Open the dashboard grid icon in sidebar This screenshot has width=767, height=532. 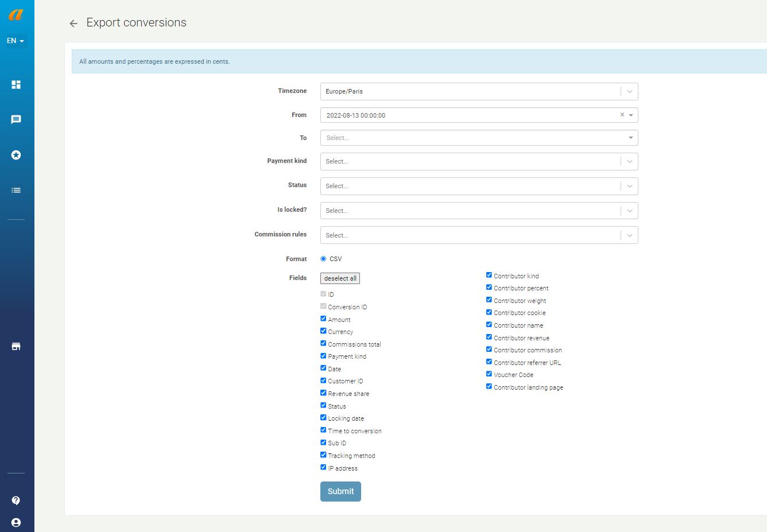point(16,85)
